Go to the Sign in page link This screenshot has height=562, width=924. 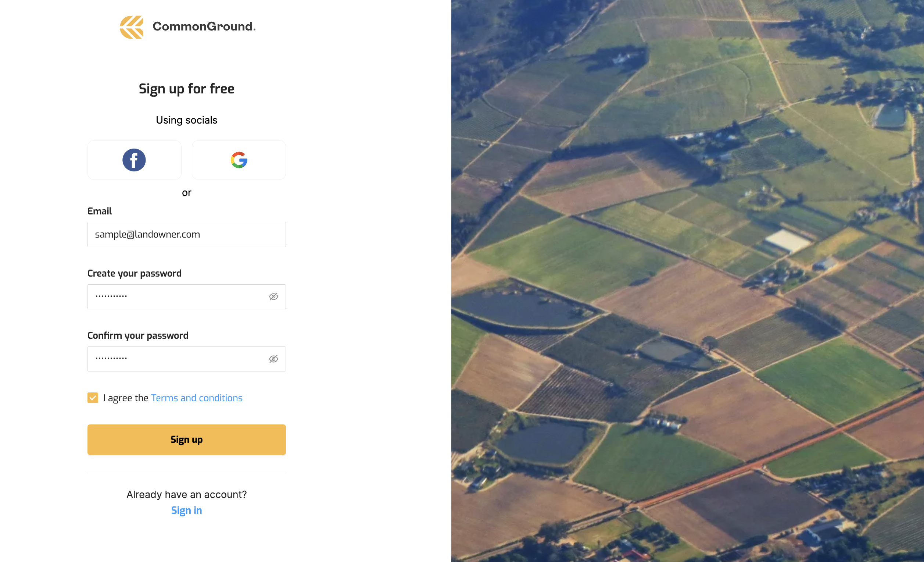(x=186, y=510)
